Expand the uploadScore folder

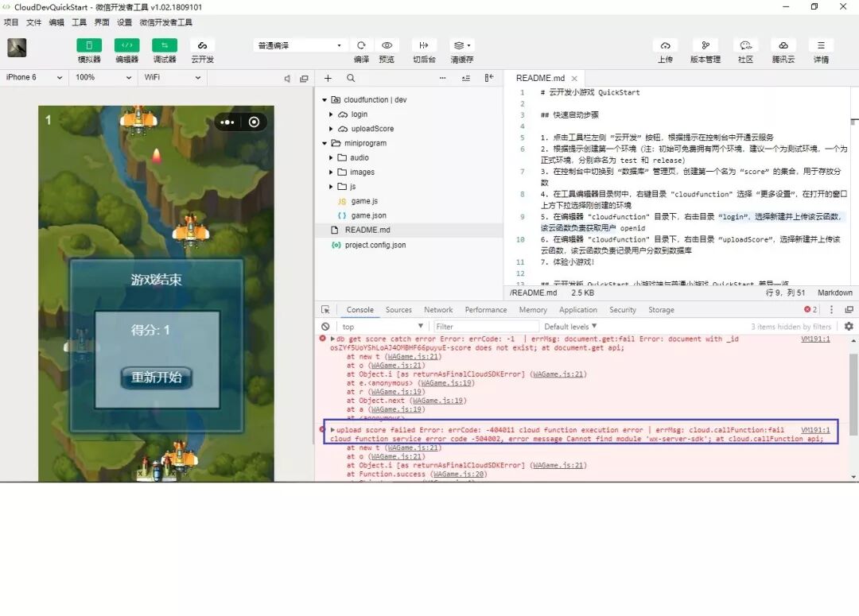(x=331, y=129)
